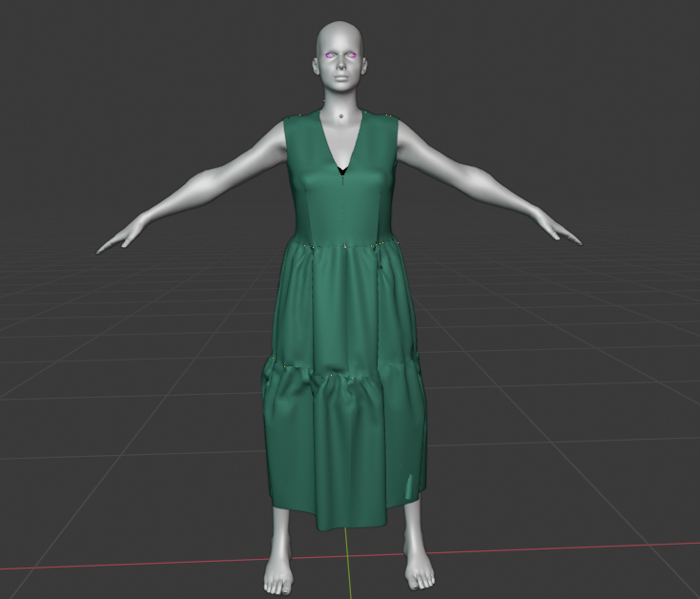Click the waist seam center of the dress
Screen dimensions: 700x599
pyautogui.click(x=343, y=244)
